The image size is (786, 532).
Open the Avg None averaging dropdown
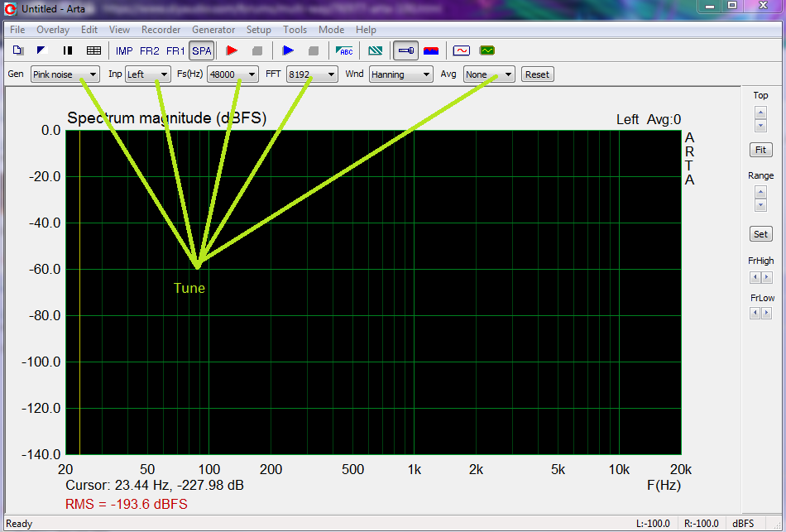(x=489, y=74)
